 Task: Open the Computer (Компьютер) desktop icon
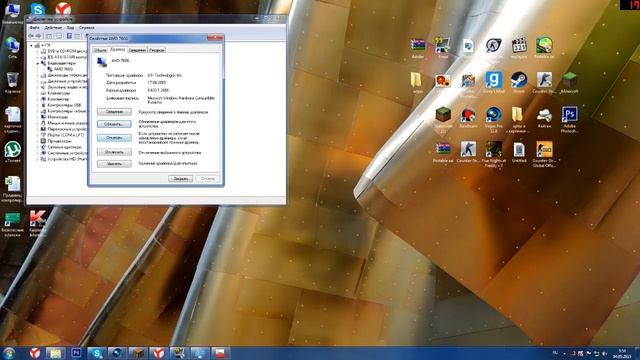(12, 12)
